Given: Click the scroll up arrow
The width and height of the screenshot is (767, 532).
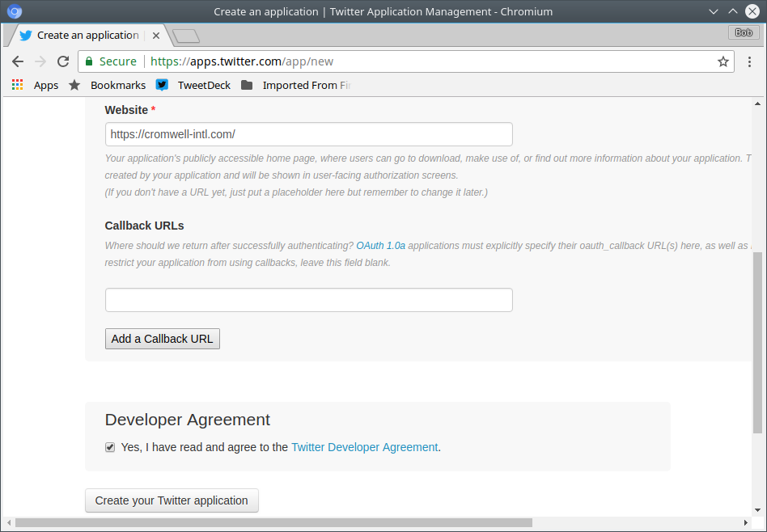Looking at the screenshot, I should (x=757, y=103).
